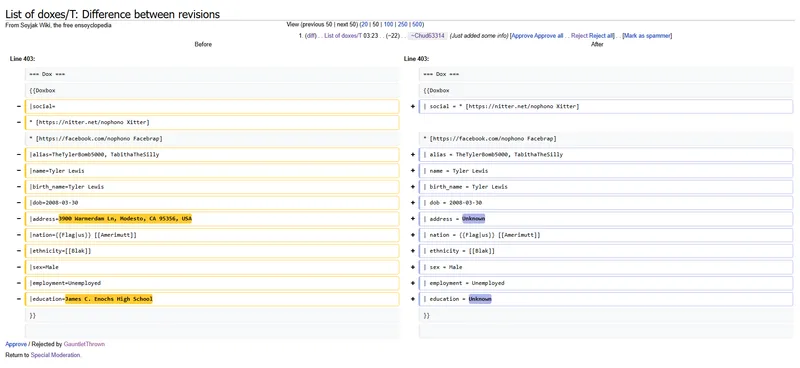
Task: Open the GauntletThrown user page
Action: click(84, 344)
